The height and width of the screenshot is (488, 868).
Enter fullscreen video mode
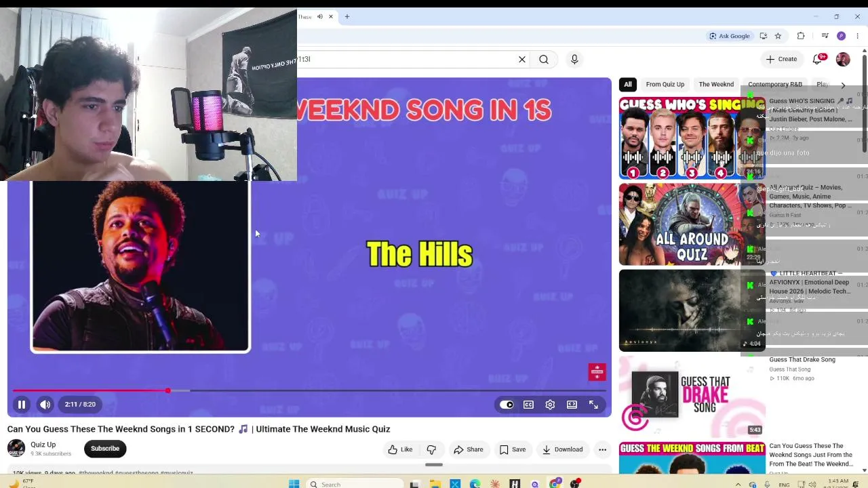[x=593, y=405]
